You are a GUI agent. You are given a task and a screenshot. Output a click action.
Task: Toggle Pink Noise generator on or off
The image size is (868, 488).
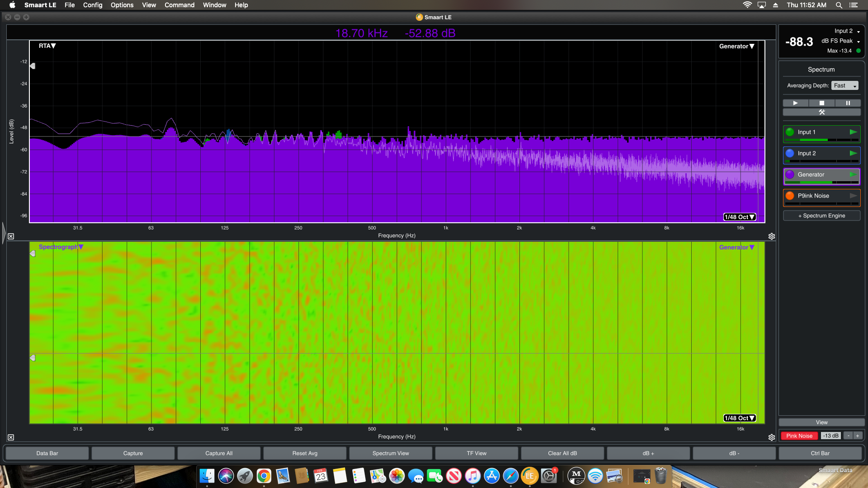[x=799, y=436]
